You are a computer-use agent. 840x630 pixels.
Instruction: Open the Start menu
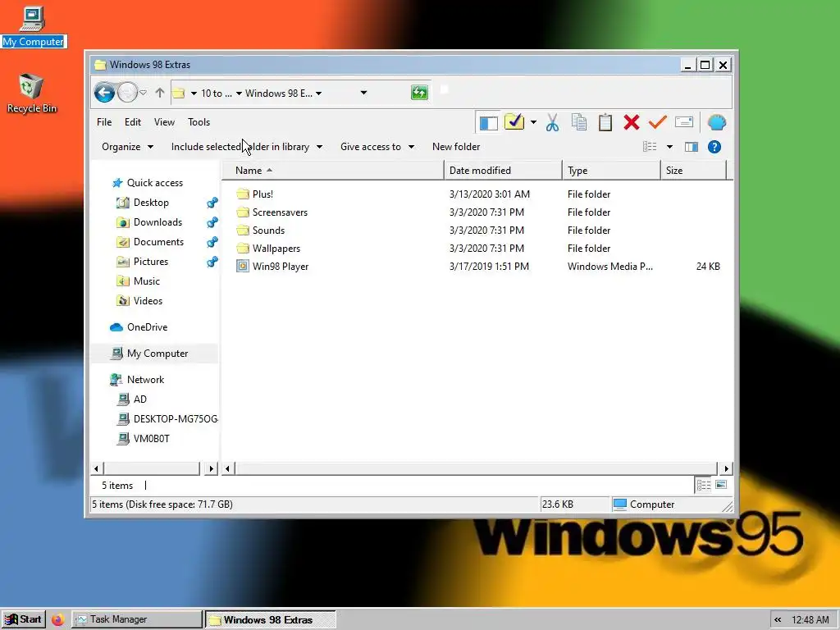point(24,619)
